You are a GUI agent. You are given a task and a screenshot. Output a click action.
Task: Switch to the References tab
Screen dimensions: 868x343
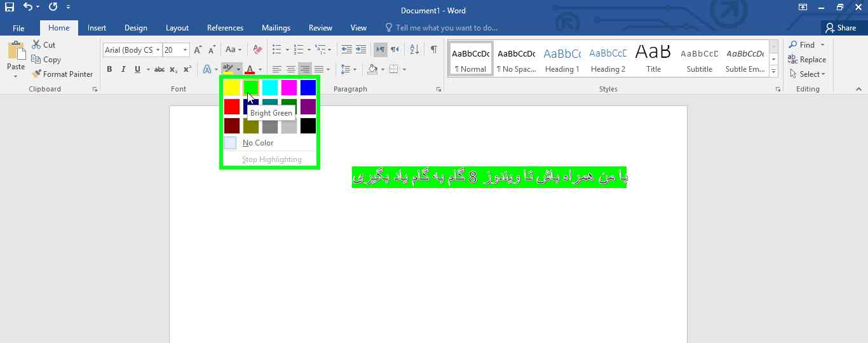(x=225, y=28)
